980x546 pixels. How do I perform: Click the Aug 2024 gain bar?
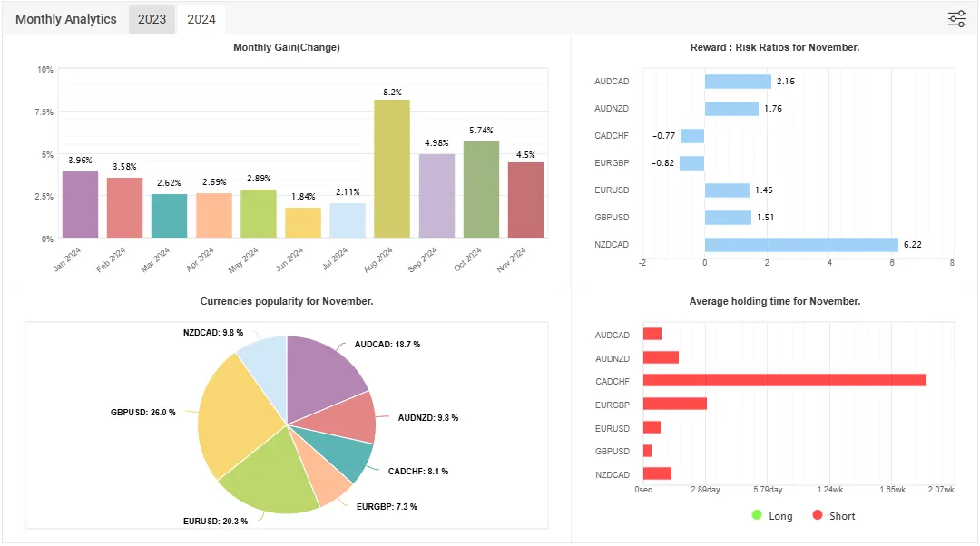pos(392,169)
